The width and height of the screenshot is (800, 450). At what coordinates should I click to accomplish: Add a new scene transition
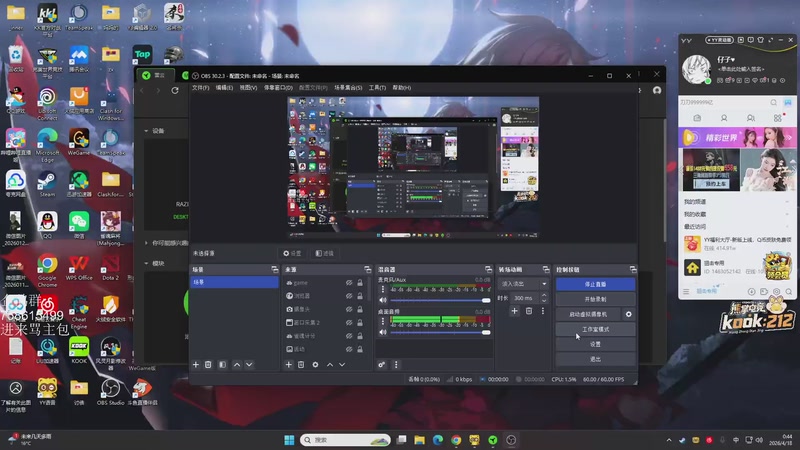click(x=514, y=311)
